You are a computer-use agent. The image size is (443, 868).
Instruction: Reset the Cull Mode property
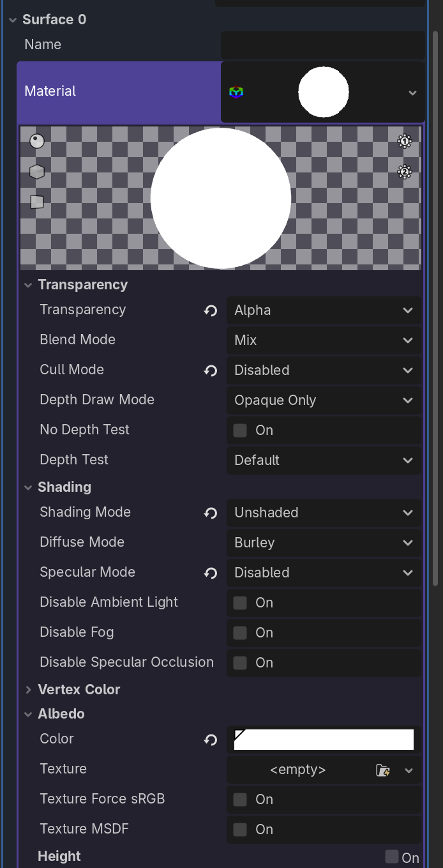coord(211,371)
